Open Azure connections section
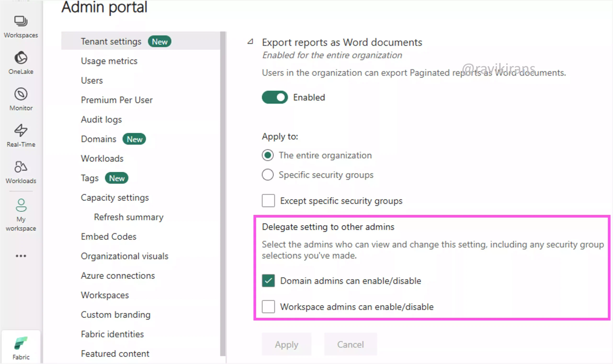 [118, 276]
